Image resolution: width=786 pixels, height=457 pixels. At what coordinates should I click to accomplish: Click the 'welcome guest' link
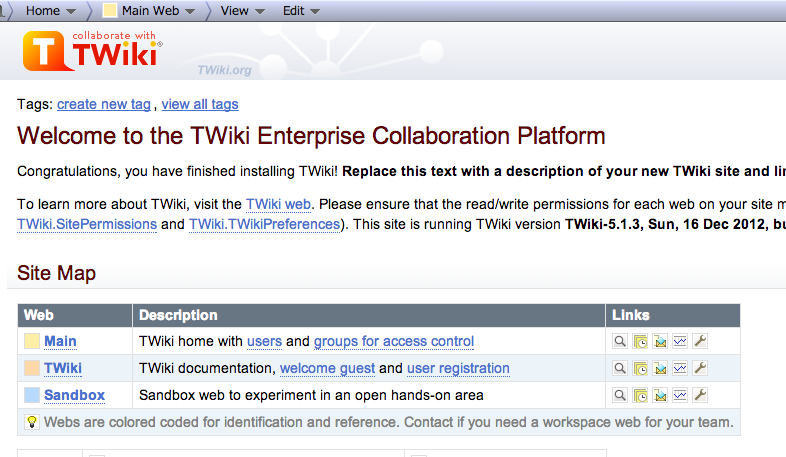pos(327,368)
